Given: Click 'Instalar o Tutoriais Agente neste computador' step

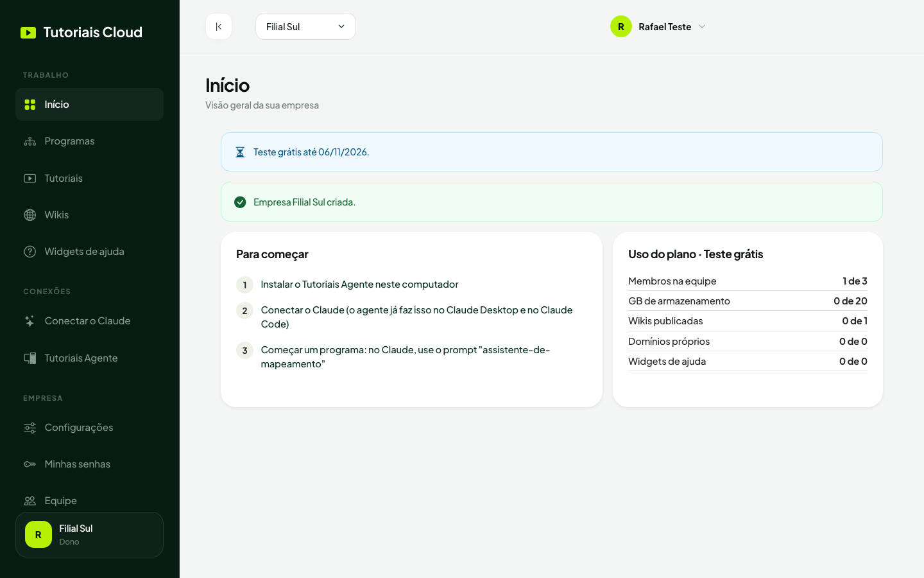Looking at the screenshot, I should click(x=359, y=285).
